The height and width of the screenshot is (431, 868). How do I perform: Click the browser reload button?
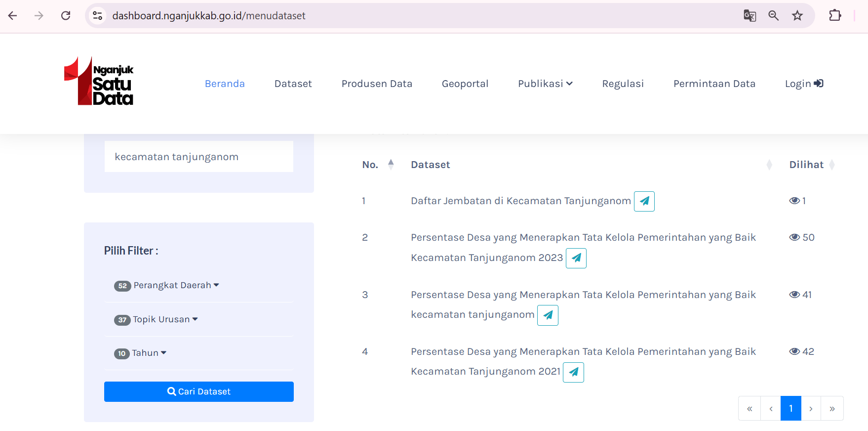tap(66, 16)
